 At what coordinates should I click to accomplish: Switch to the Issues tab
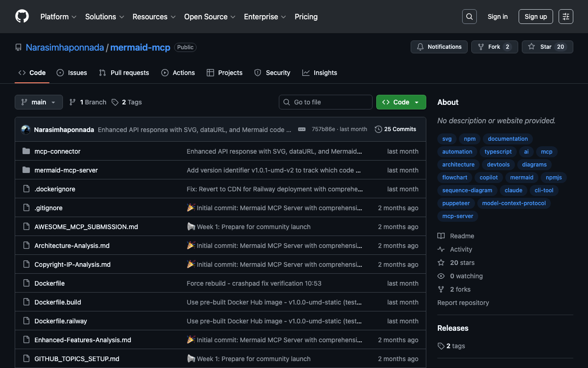pos(72,73)
